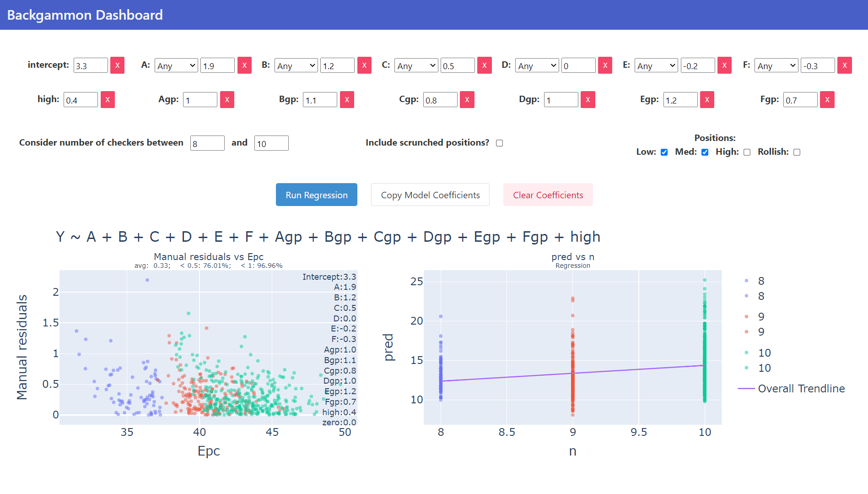Image resolution: width=868 pixels, height=494 pixels.
Task: Open the F variable Any dropdown
Action: click(x=776, y=65)
